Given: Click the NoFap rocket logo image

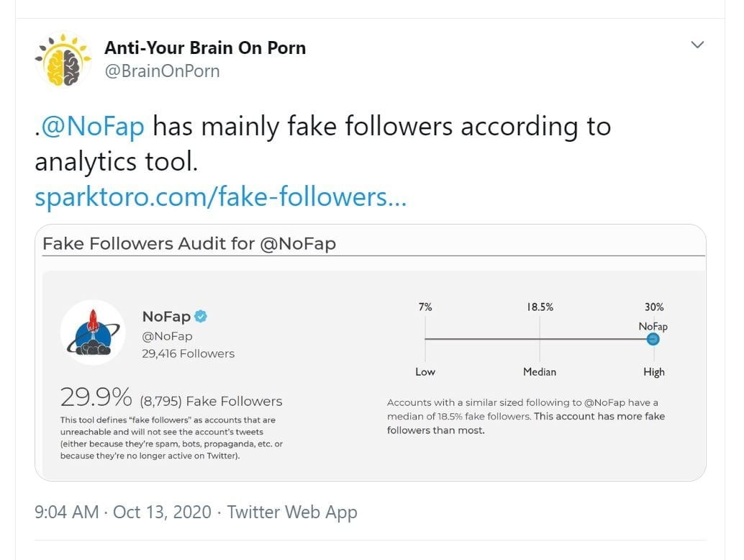Looking at the screenshot, I should coord(93,333).
